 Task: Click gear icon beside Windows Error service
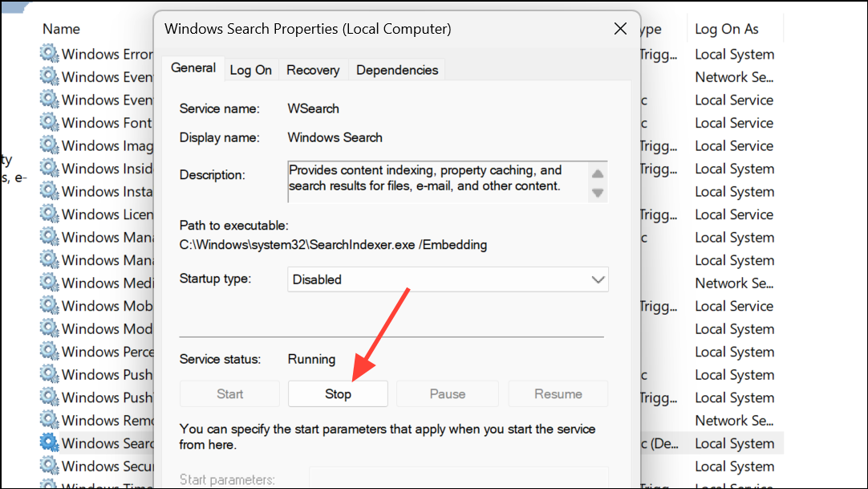pos(49,54)
